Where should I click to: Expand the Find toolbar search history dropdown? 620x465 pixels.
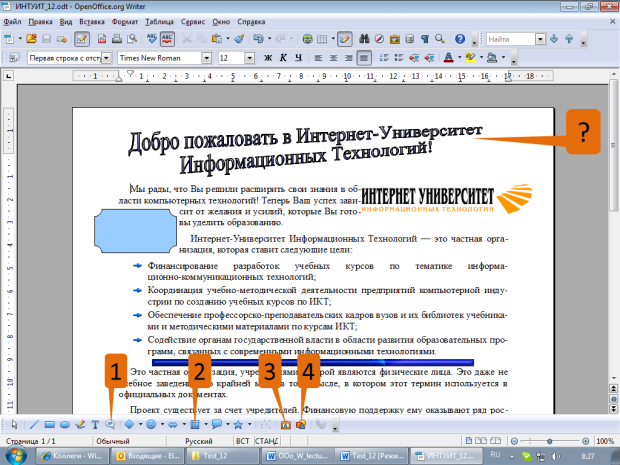pos(540,39)
